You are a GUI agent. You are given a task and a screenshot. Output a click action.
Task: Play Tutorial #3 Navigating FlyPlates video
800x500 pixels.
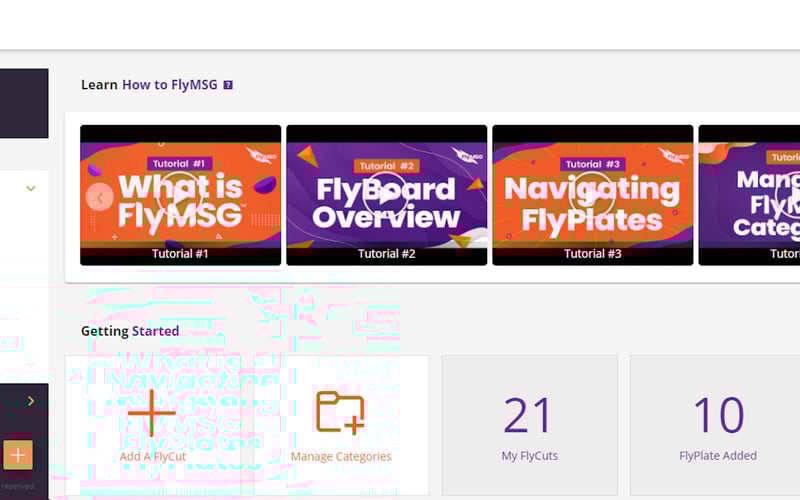click(592, 195)
